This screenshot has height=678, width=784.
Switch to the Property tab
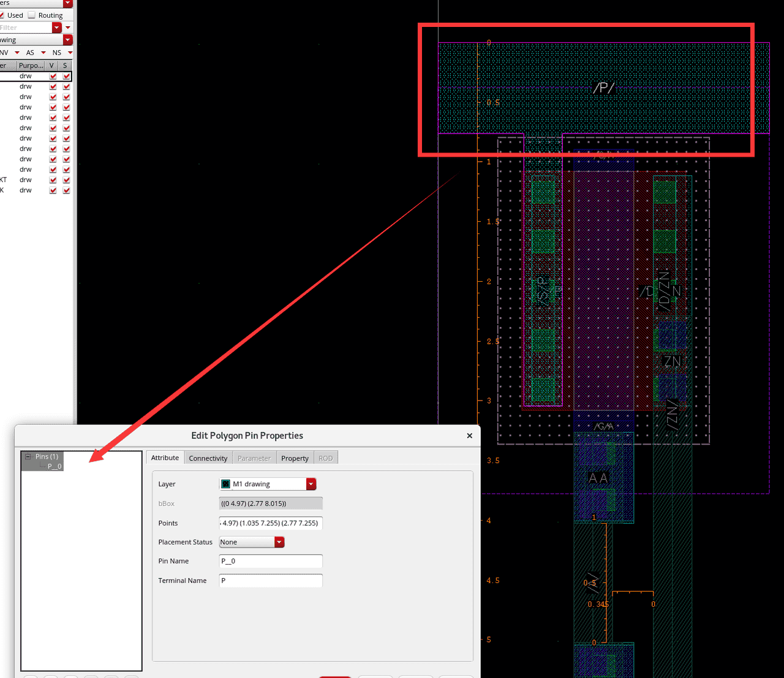(295, 458)
